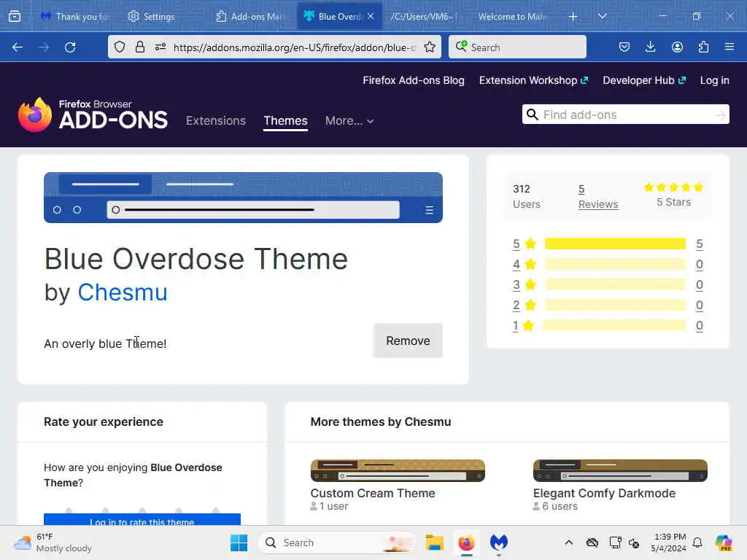
Task: Go to the Themes section
Action: (285, 120)
